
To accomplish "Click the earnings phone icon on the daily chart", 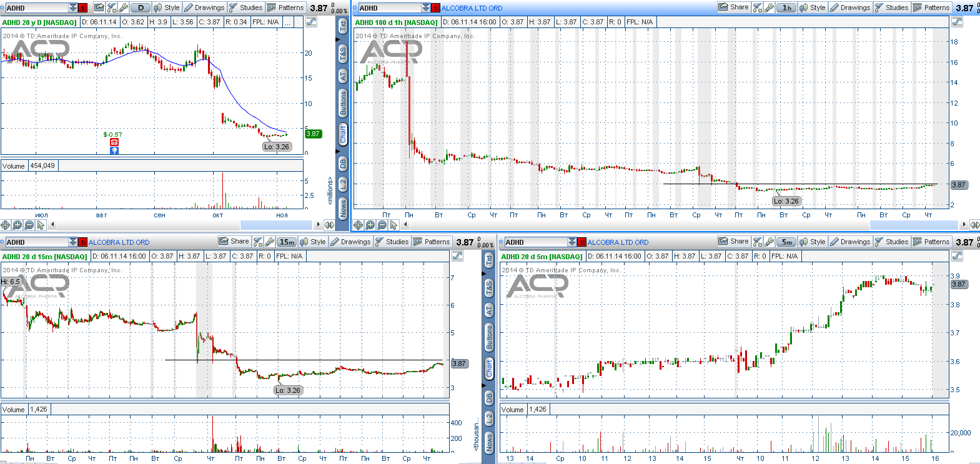I will point(114,142).
